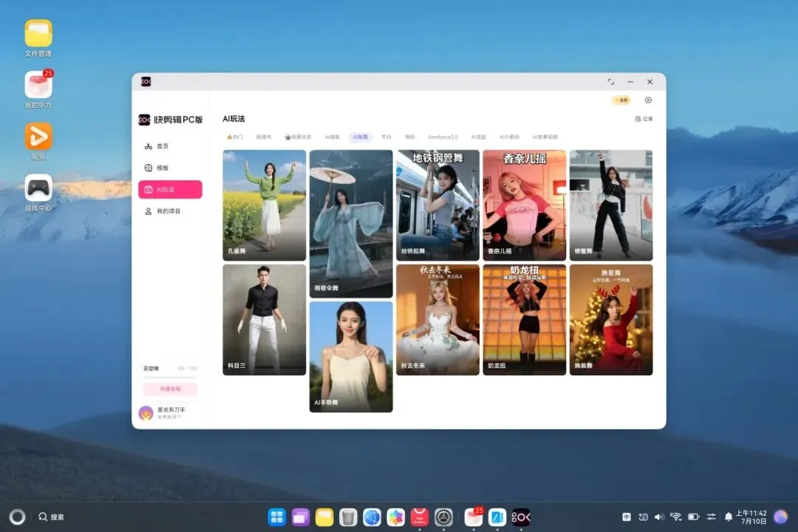Open the purple multitask window icon in the taskbar

(x=301, y=517)
